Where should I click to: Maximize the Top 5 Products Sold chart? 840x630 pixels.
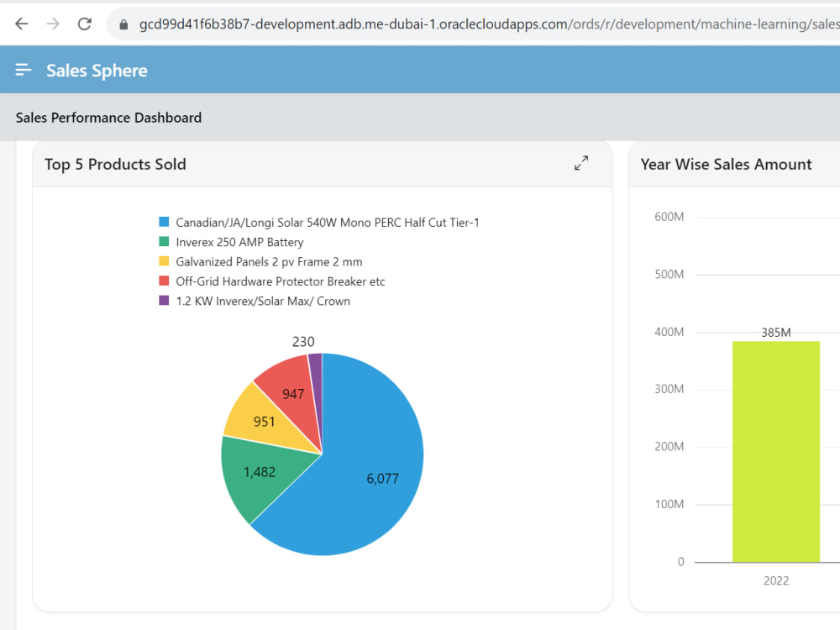[581, 163]
